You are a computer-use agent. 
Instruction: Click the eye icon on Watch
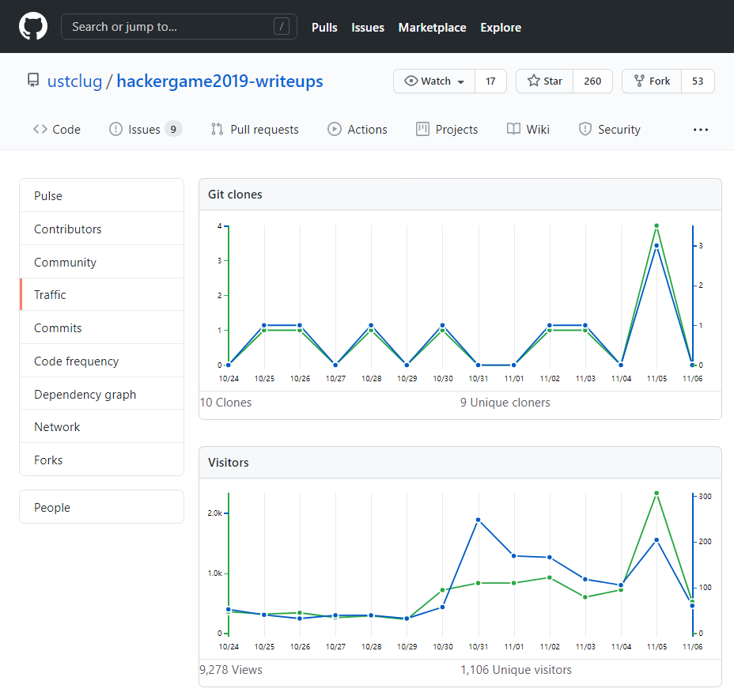coord(411,81)
